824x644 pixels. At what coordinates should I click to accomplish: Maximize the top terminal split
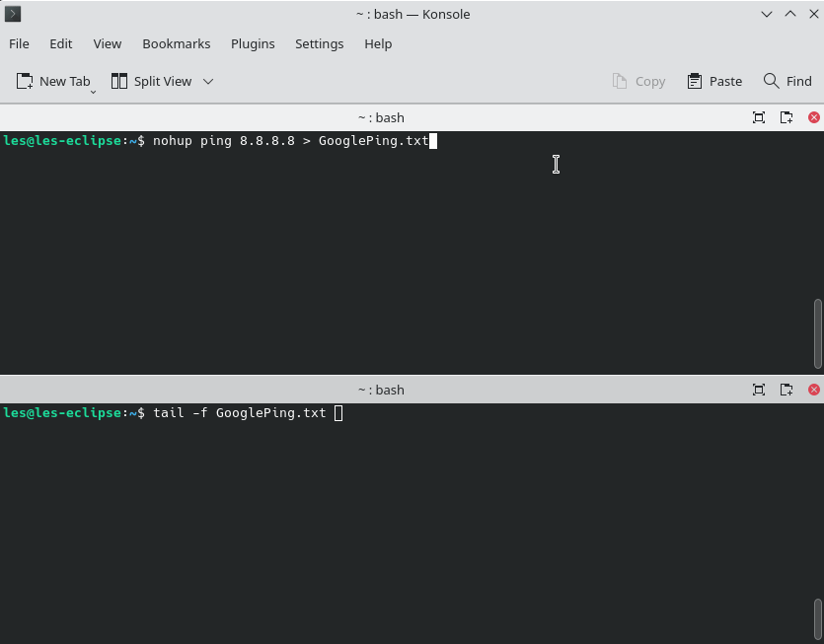(x=759, y=116)
